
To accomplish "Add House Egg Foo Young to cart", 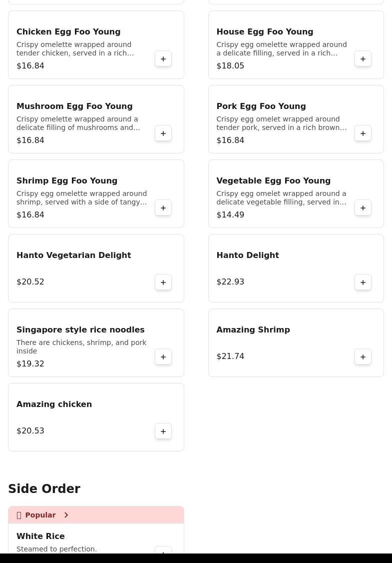I will [363, 59].
